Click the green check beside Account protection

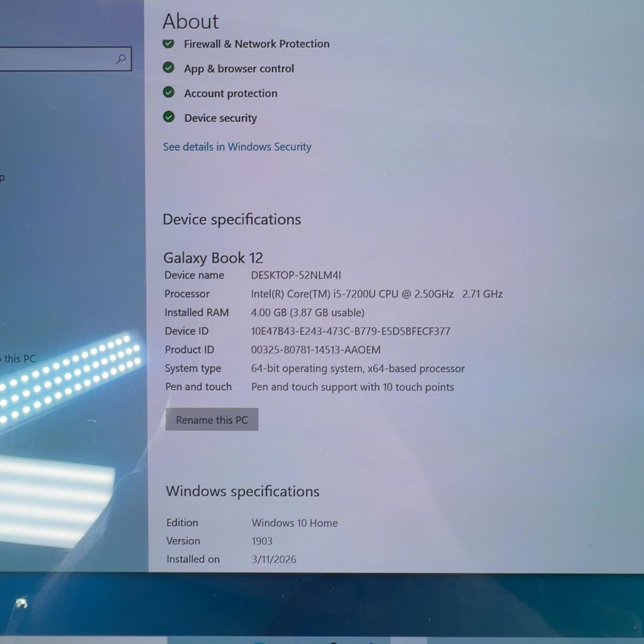tap(169, 92)
